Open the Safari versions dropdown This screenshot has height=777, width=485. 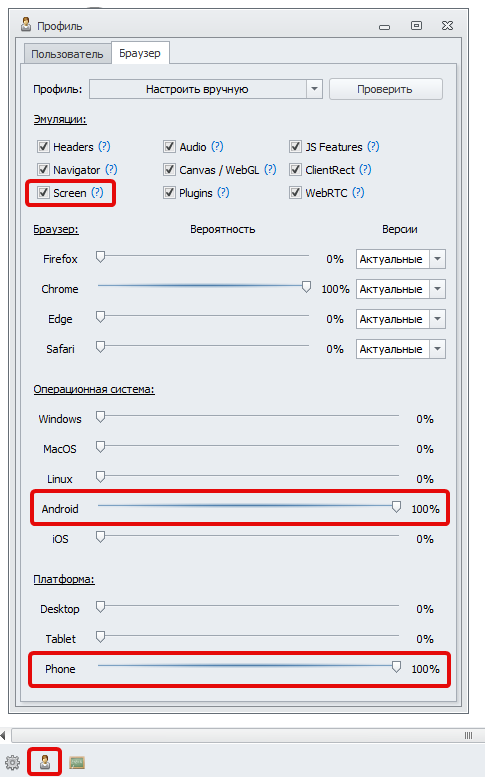tap(437, 349)
